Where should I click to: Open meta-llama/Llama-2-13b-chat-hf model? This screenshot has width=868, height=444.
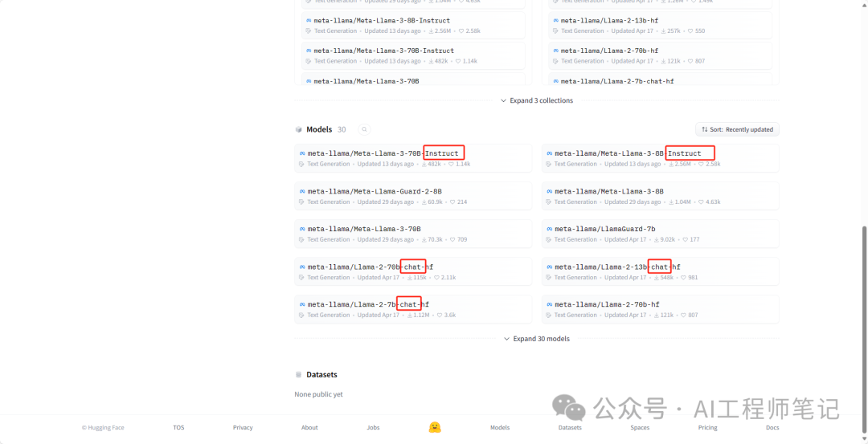point(660,271)
